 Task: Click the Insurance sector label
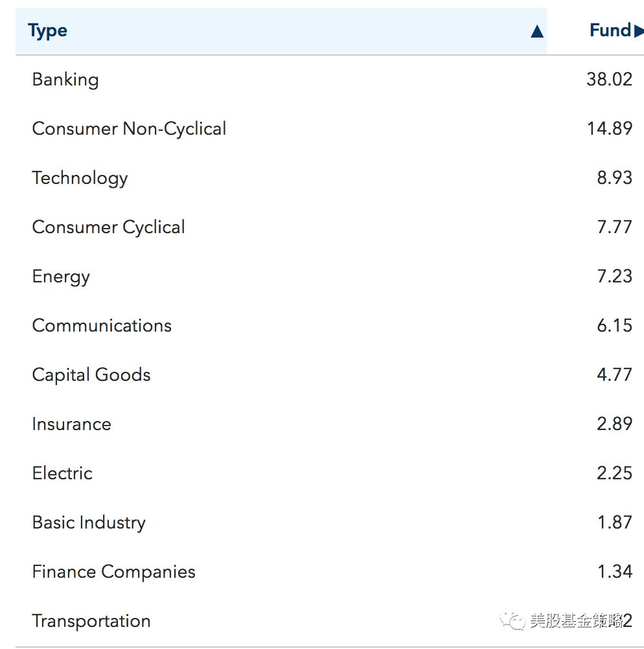point(71,424)
